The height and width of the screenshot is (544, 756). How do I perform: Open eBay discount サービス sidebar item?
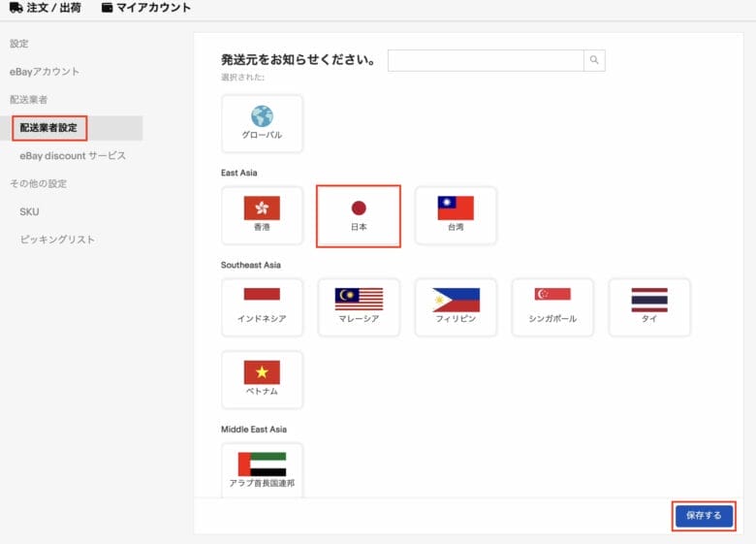point(73,156)
